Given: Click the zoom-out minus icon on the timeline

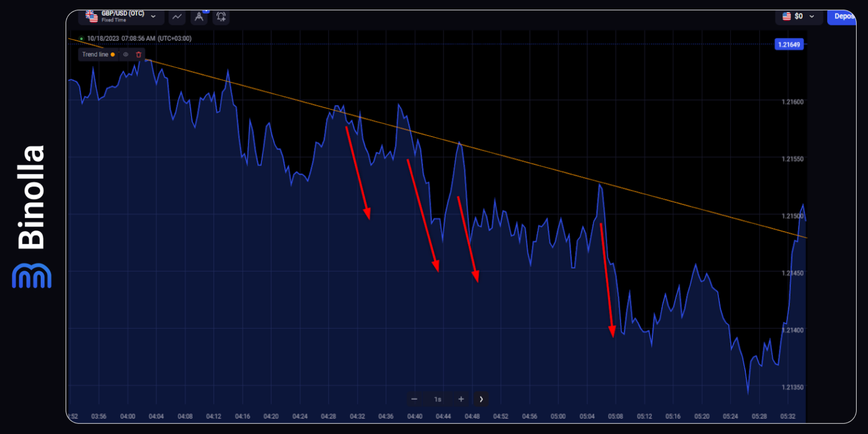Looking at the screenshot, I should 414,399.
